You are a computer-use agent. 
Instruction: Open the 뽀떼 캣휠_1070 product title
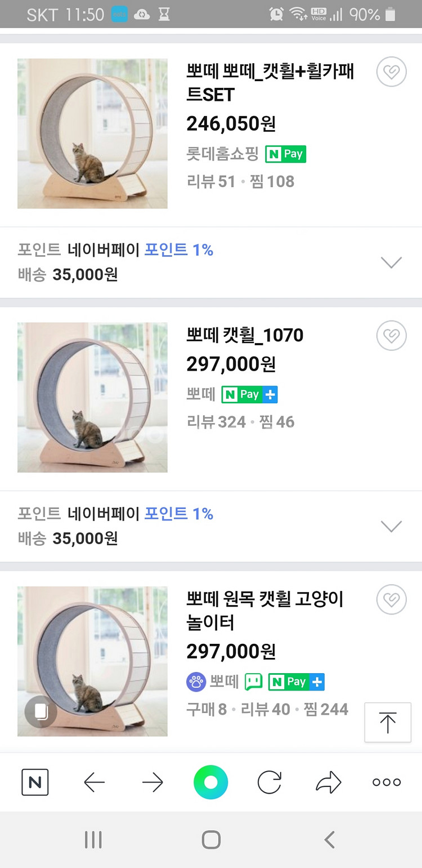[x=245, y=335]
